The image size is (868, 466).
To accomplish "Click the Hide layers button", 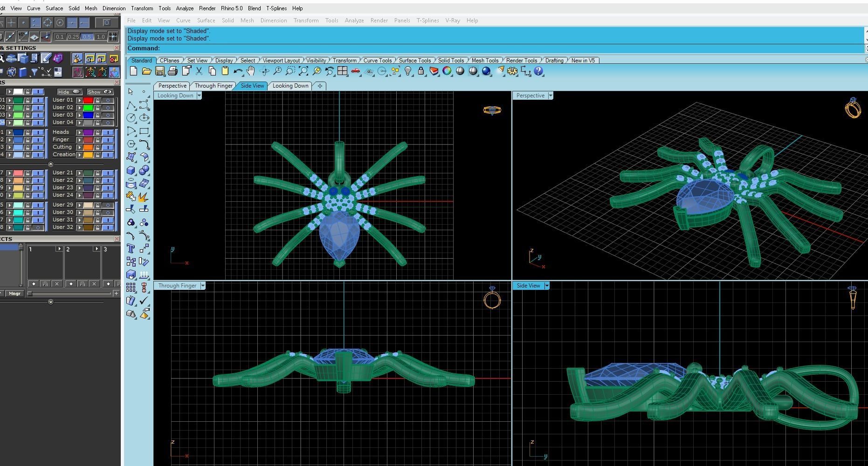I will pyautogui.click(x=69, y=92).
